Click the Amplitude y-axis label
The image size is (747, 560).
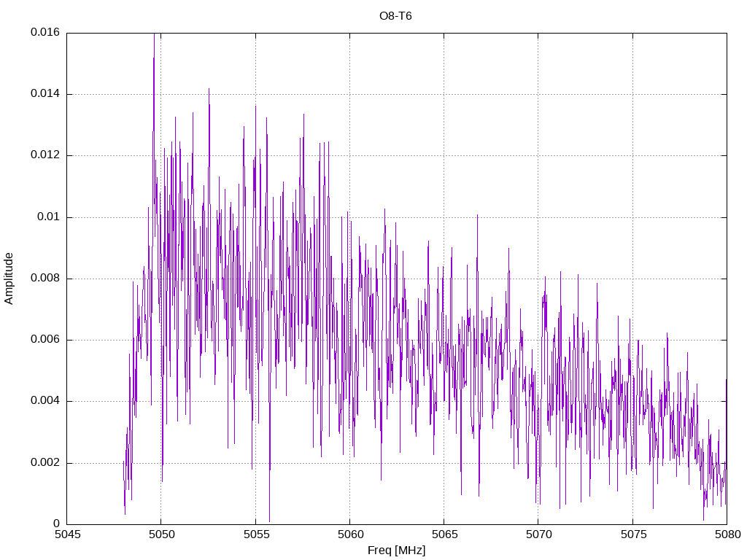[9, 279]
